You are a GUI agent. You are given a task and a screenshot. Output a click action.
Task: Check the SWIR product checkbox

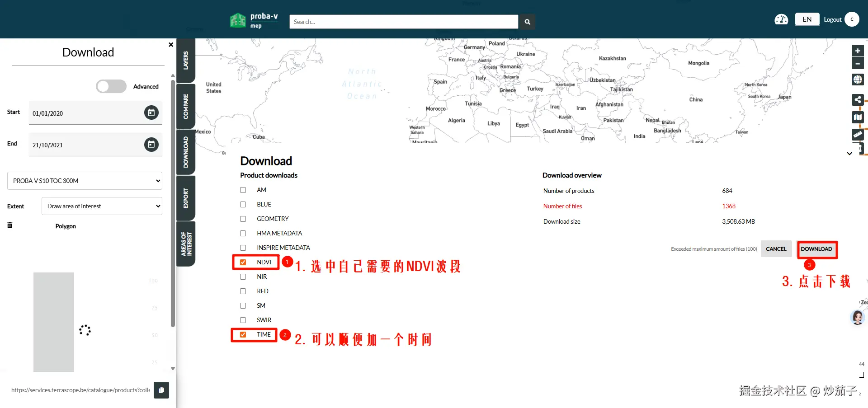click(x=243, y=320)
